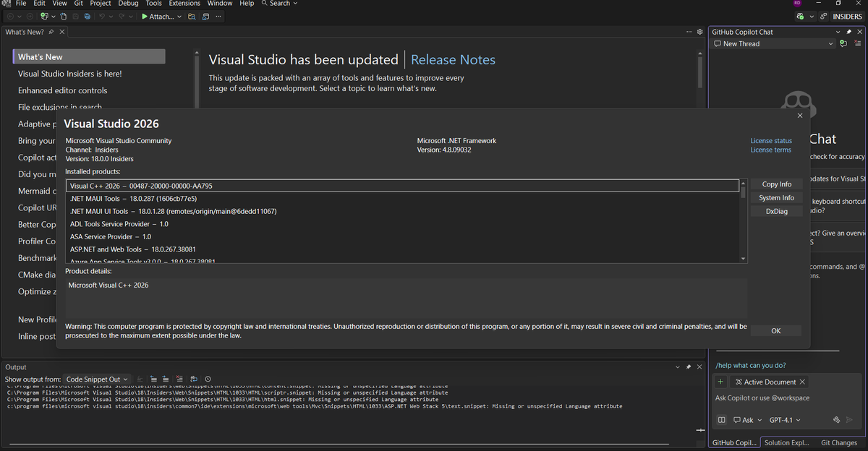Click the Redo toolbar icon

tap(122, 17)
